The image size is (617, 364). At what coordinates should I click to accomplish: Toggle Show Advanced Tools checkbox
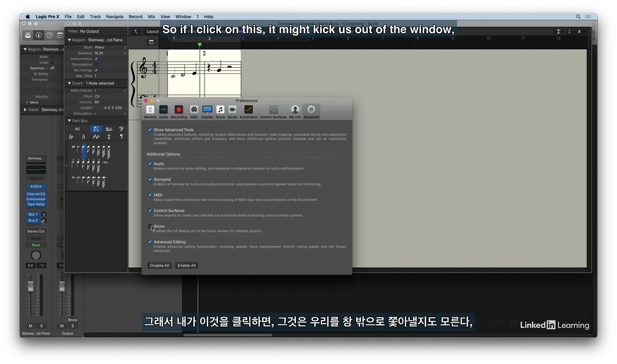[x=150, y=130]
